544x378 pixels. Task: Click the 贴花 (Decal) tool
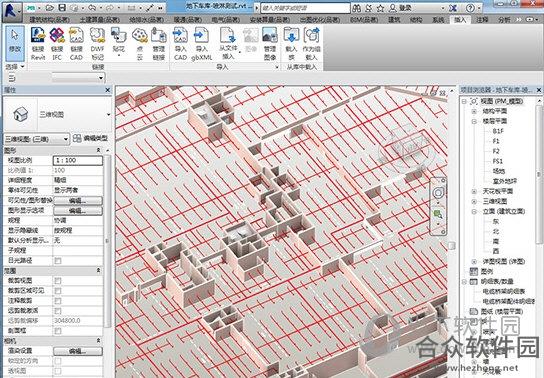119,42
